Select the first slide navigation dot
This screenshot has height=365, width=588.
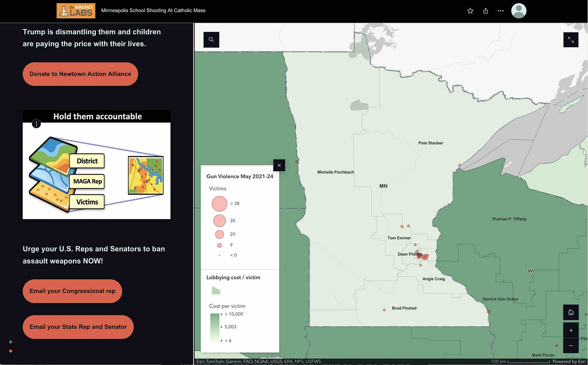point(10,342)
